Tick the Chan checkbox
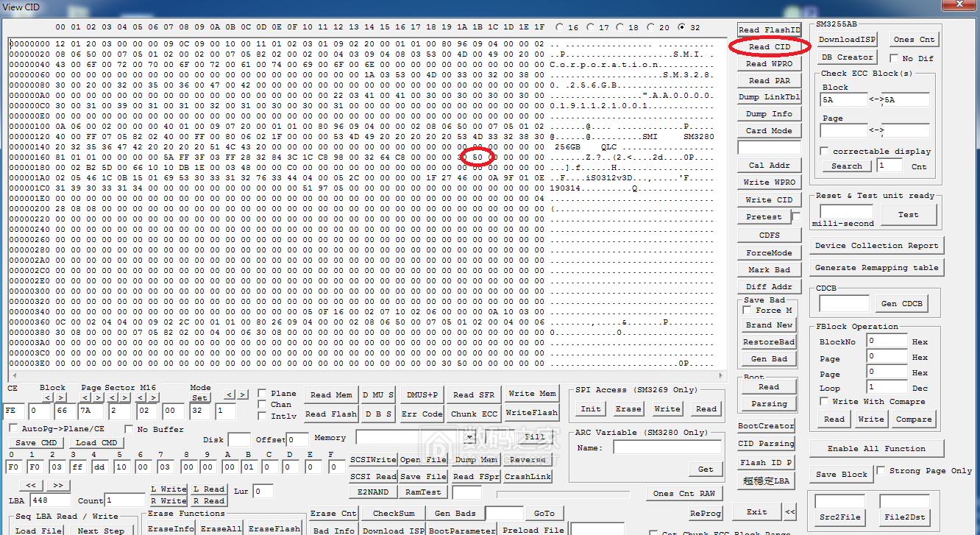 coord(262,404)
